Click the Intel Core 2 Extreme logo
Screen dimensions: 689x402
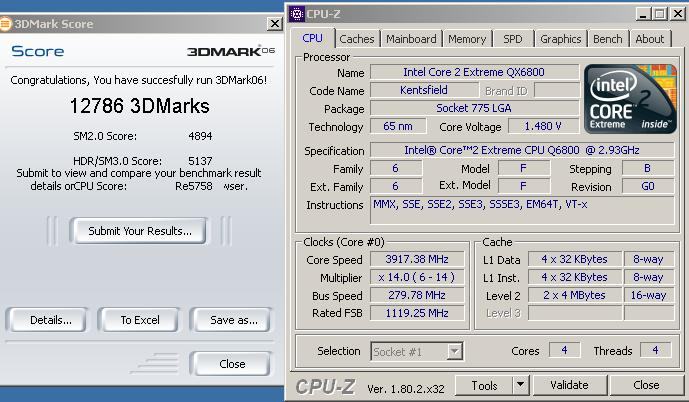pyautogui.click(x=631, y=99)
